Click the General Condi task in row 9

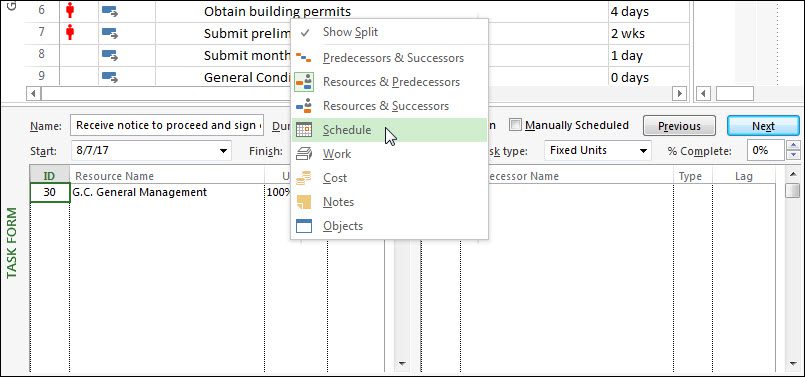tap(247, 78)
